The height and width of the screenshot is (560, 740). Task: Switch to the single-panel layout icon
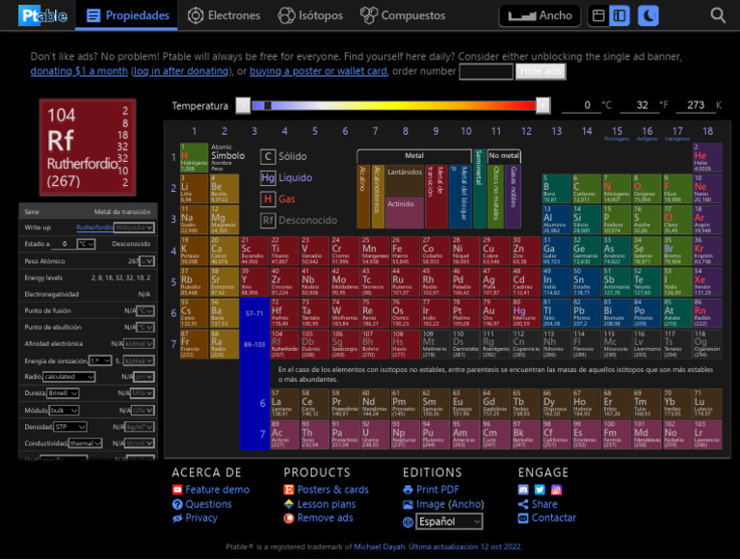tap(598, 15)
